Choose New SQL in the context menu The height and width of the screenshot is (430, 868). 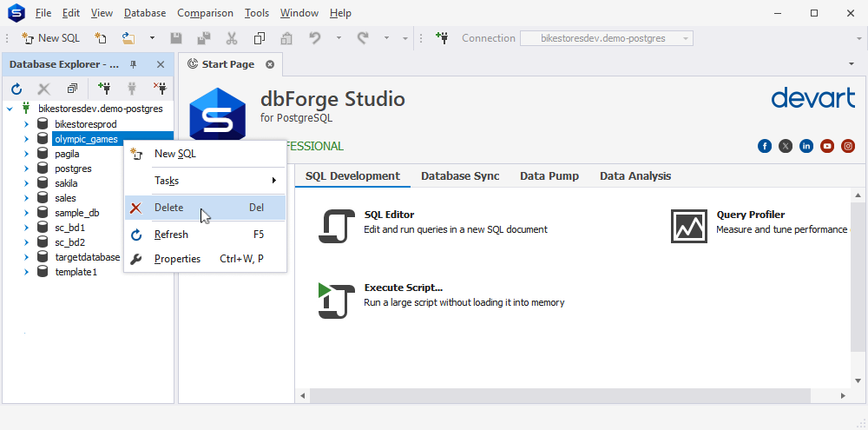coord(205,154)
